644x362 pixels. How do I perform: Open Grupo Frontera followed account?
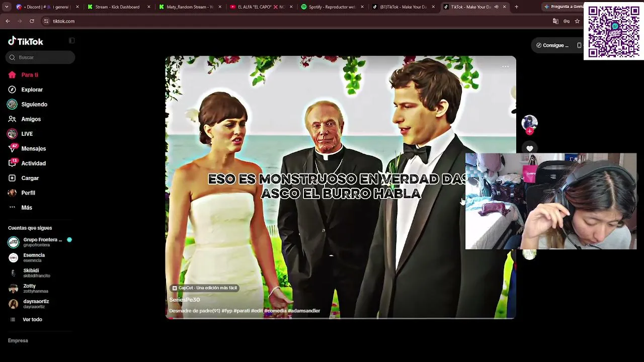coord(40,242)
